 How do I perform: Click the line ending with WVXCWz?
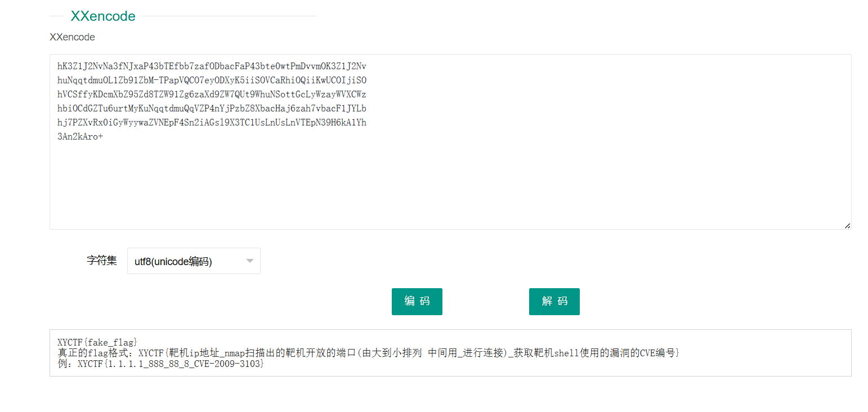(x=211, y=94)
